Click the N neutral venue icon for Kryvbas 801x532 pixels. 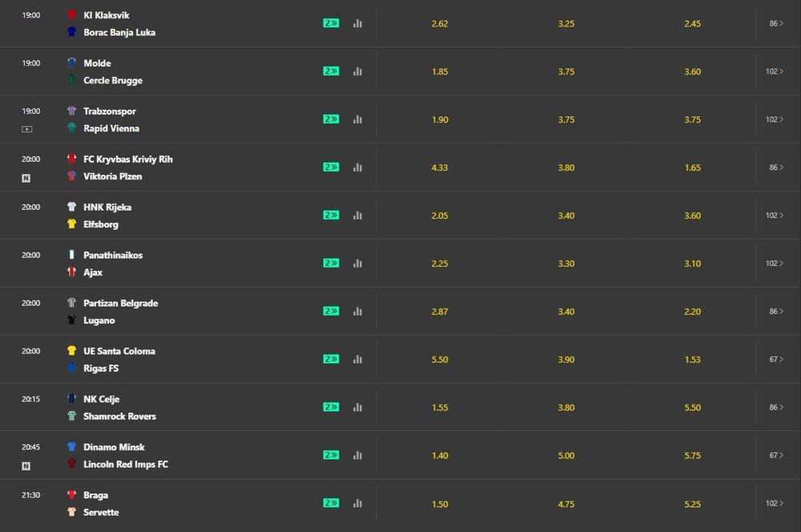pos(26,179)
